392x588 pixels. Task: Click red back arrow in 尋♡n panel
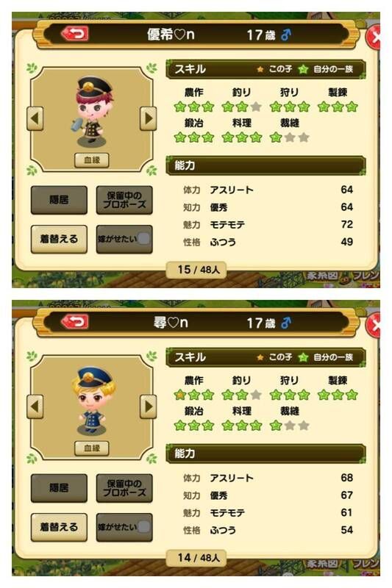[74, 322]
